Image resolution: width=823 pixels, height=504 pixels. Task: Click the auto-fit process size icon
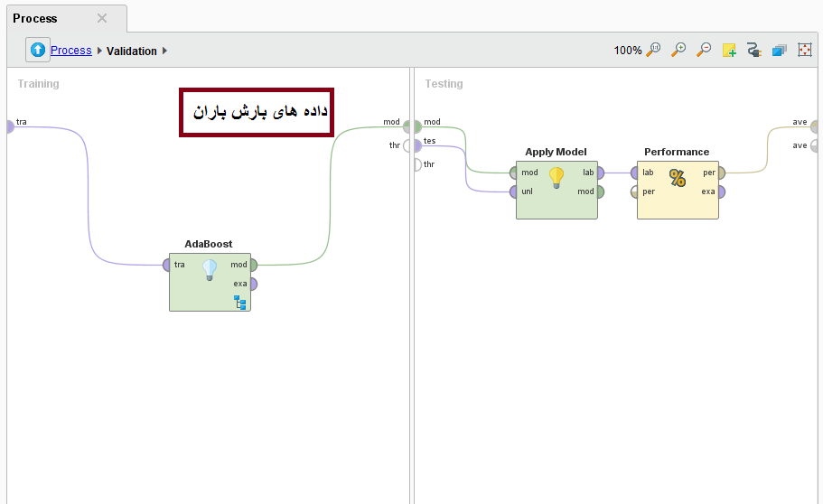[805, 51]
